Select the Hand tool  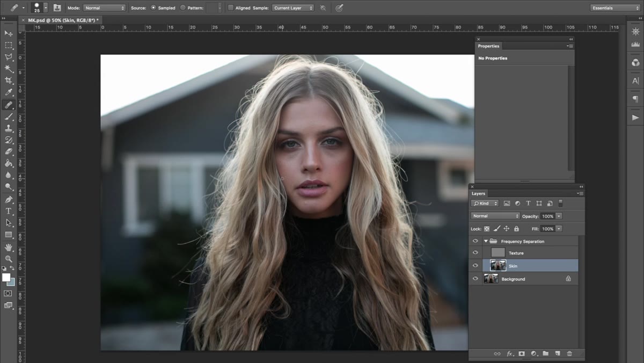coord(9,247)
